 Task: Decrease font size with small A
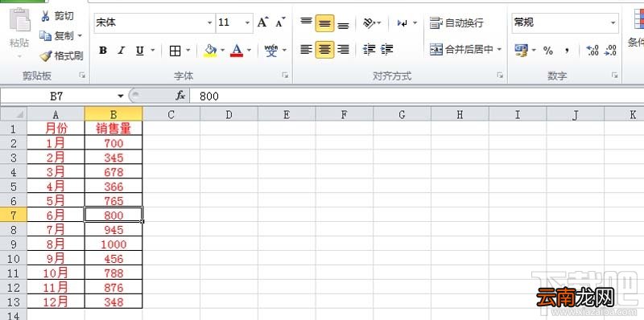pyautogui.click(x=280, y=23)
